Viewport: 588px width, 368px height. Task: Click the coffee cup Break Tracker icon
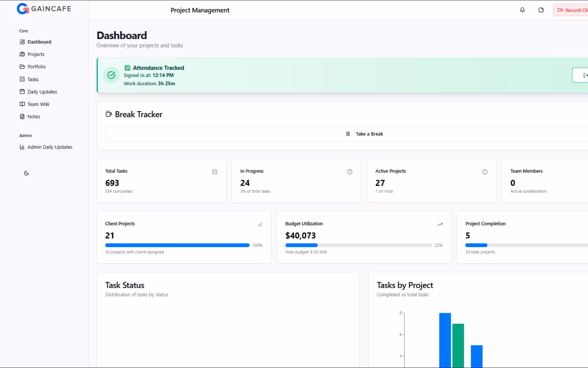click(109, 114)
